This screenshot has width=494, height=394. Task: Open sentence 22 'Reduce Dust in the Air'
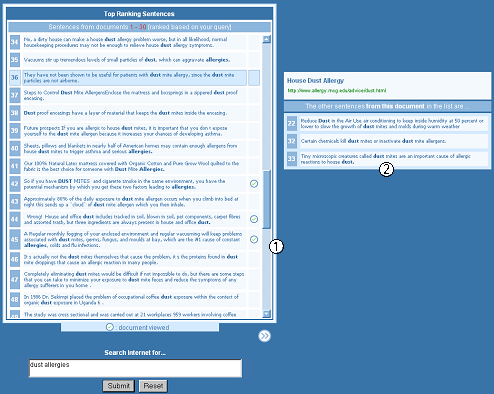(x=393, y=123)
